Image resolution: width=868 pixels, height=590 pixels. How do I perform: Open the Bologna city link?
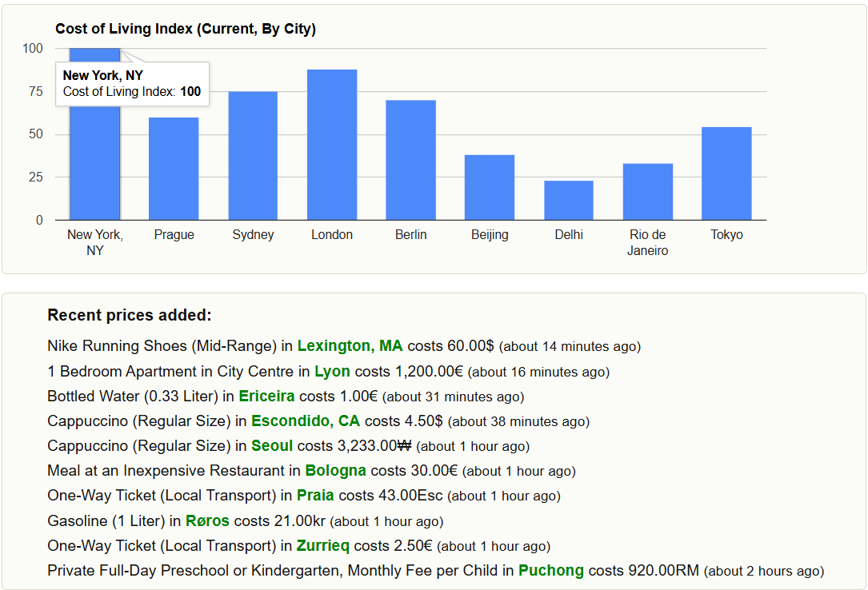[x=335, y=471]
